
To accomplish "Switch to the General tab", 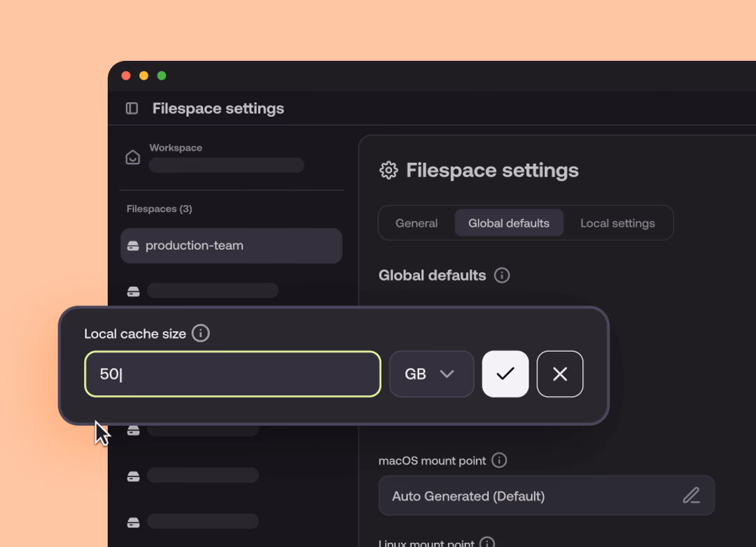I will 416,223.
